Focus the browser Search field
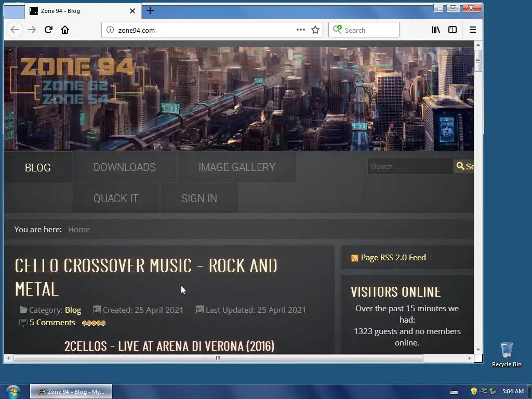This screenshot has height=399, width=532. tap(364, 30)
